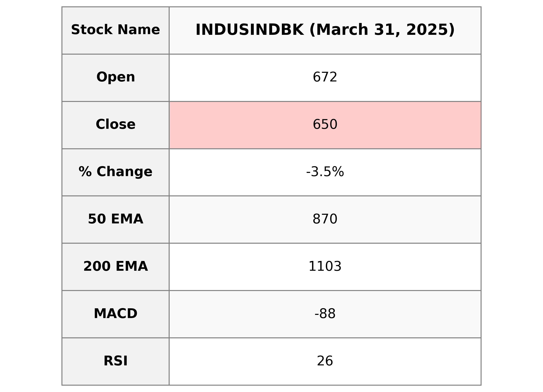Image resolution: width=543 pixels, height=392 pixels.
Task: Click the word EMA in 200 EMA label
Action: (x=131, y=266)
